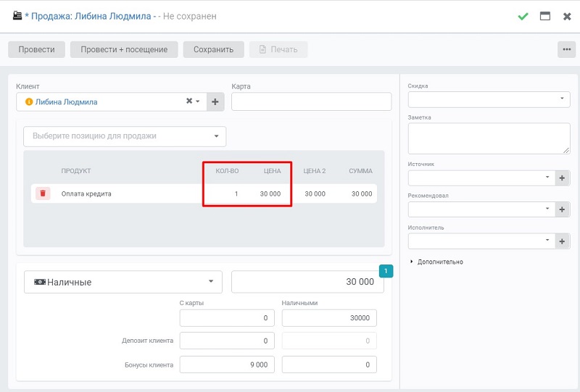The image size is (580, 392).
Task: Click the СУММА column header
Action: click(360, 171)
